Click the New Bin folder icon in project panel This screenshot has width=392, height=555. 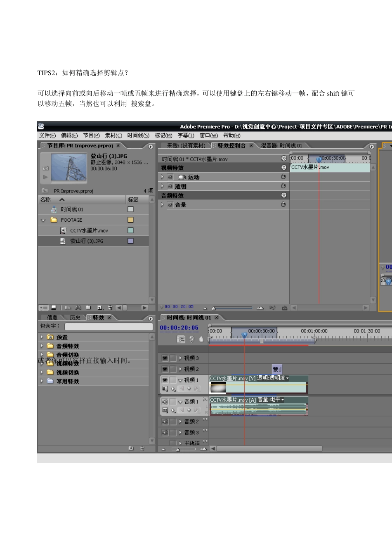click(x=88, y=308)
